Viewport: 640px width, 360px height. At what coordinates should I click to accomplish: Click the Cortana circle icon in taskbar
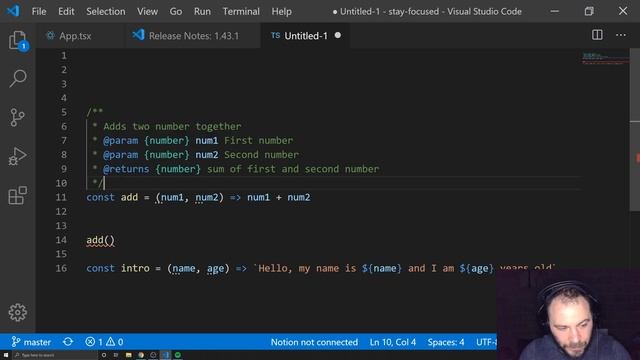click(x=104, y=355)
